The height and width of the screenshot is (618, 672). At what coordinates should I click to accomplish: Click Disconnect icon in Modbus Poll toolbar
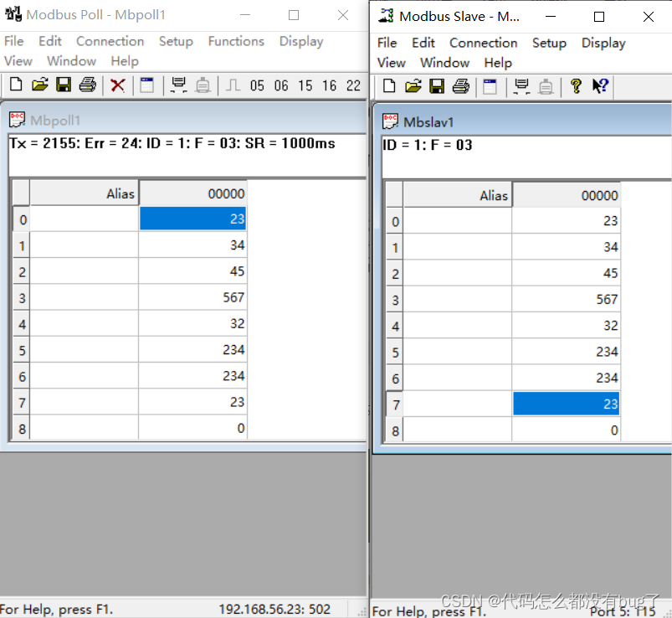click(x=203, y=85)
